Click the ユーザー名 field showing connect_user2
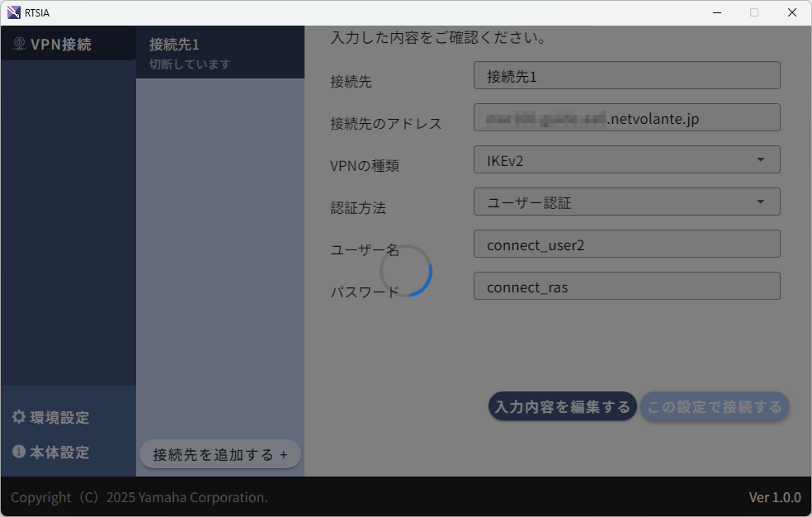The image size is (812, 517). coord(626,244)
